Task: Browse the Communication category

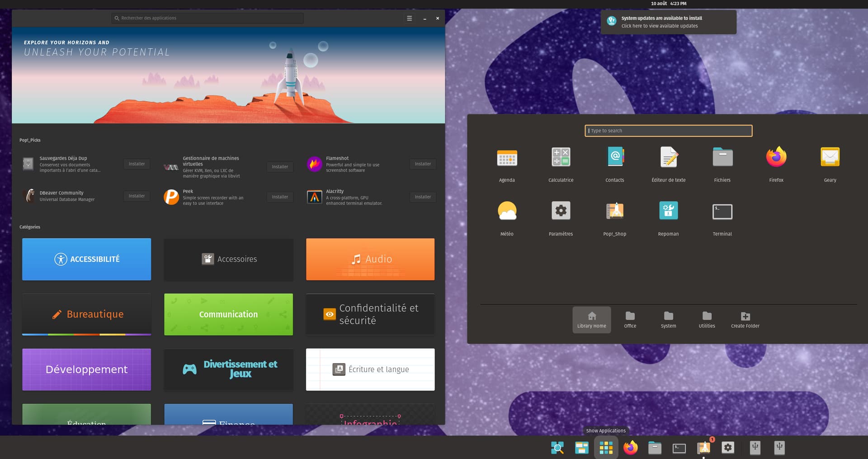Action: (228, 314)
